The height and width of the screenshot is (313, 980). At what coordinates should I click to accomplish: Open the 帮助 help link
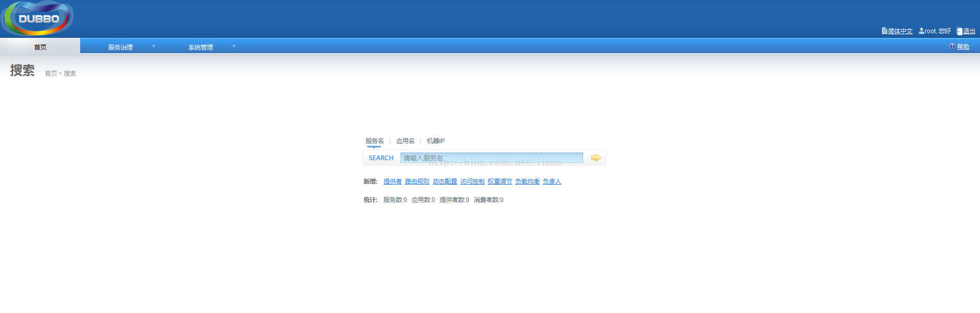(963, 47)
